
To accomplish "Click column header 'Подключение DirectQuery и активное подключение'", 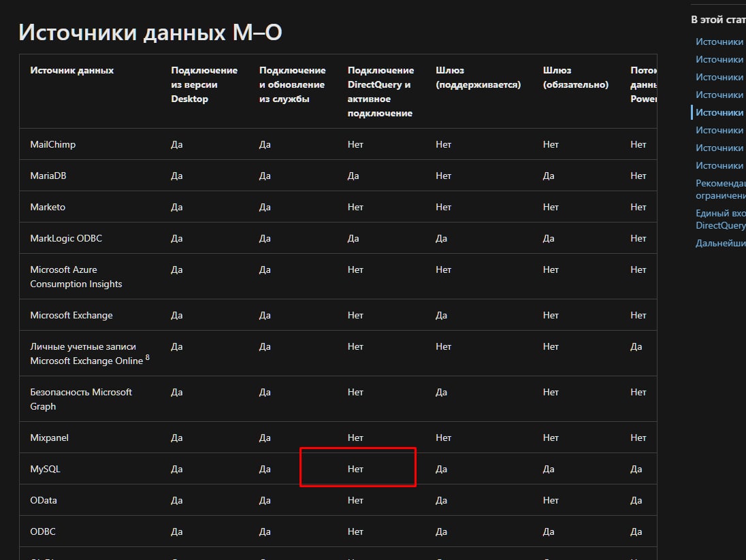I will (x=380, y=92).
